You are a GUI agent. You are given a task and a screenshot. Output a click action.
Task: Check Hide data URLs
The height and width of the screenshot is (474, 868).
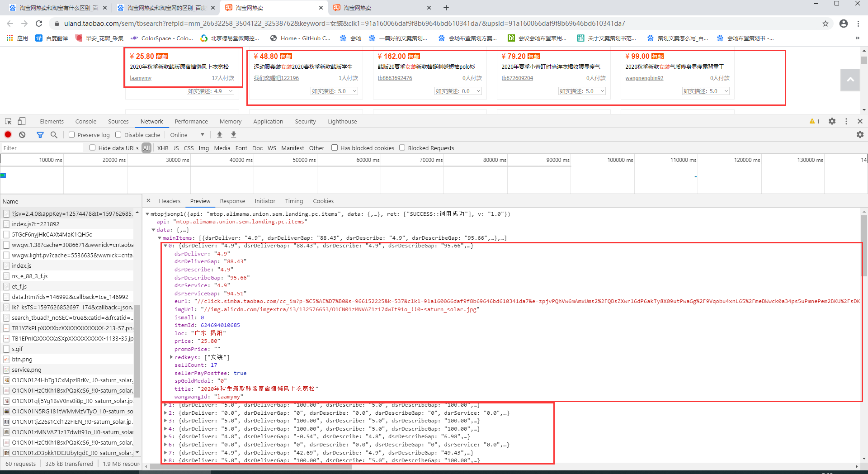[93, 147]
